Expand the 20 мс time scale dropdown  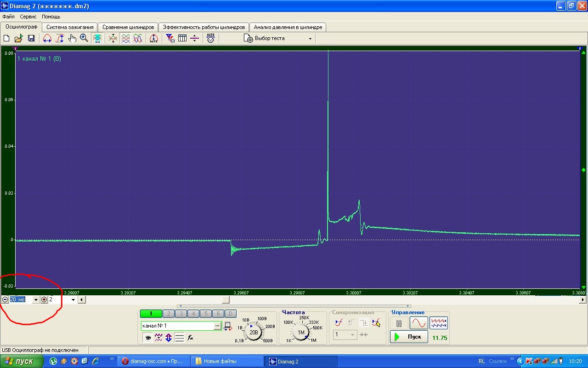(x=36, y=300)
